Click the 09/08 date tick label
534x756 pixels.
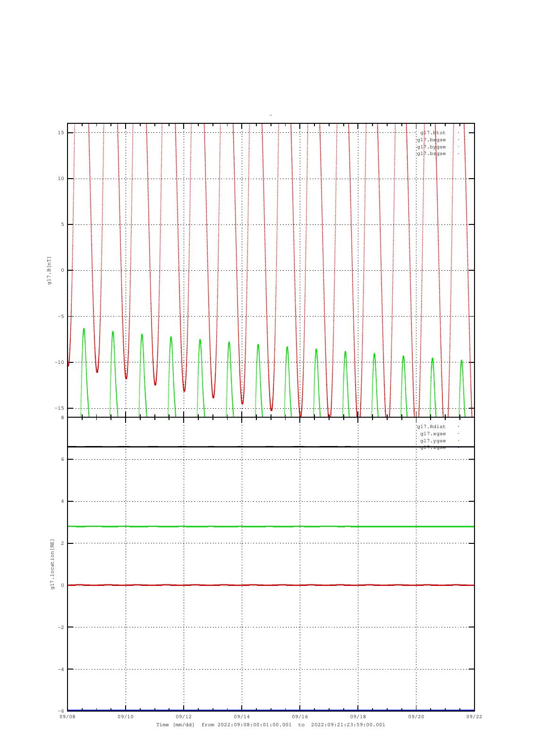point(68,717)
